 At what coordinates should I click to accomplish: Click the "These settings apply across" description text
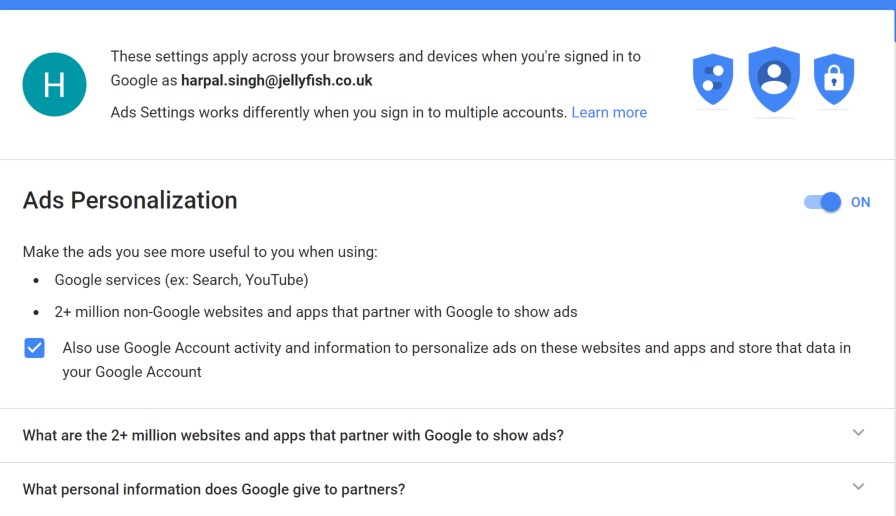[x=375, y=57]
